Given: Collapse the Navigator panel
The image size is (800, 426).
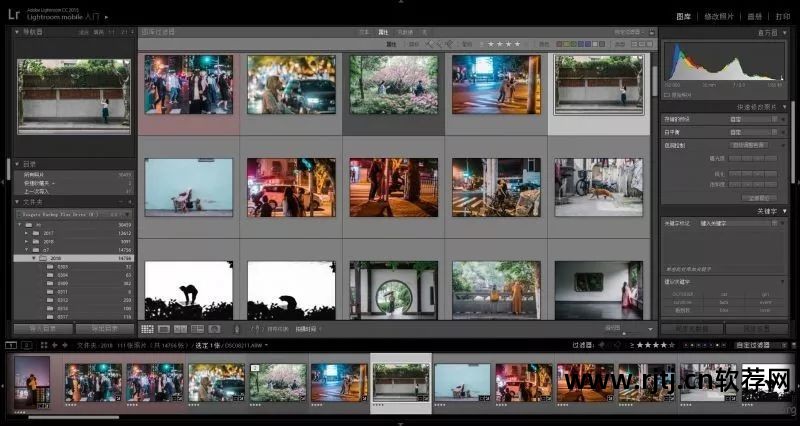Looking at the screenshot, I should (18, 32).
